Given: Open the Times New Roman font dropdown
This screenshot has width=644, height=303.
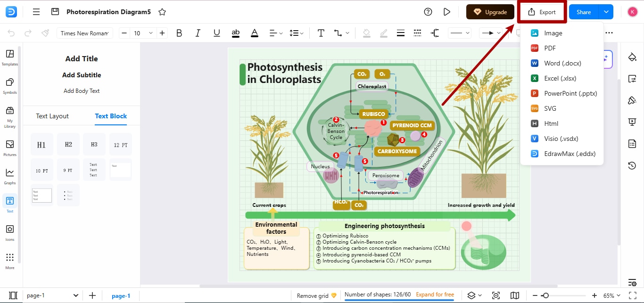Looking at the screenshot, I should click(85, 33).
